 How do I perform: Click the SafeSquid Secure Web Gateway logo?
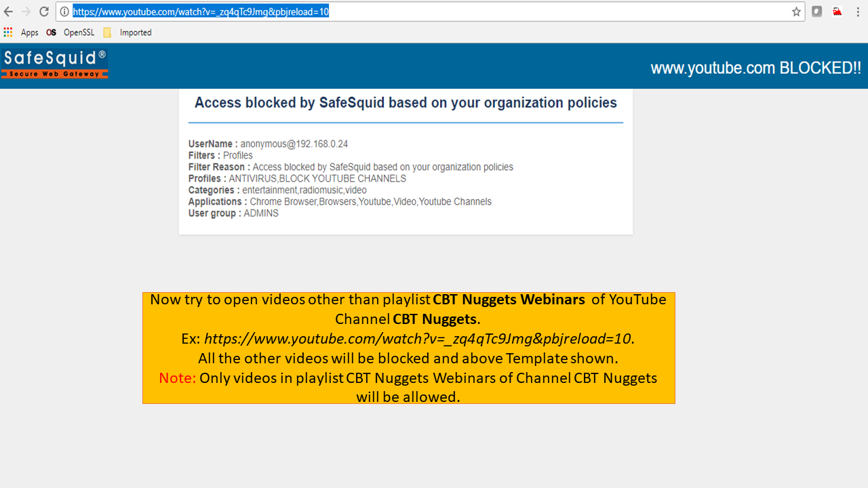55,64
